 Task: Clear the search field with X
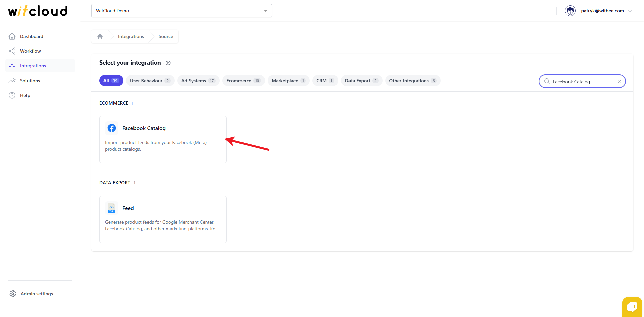tap(620, 81)
